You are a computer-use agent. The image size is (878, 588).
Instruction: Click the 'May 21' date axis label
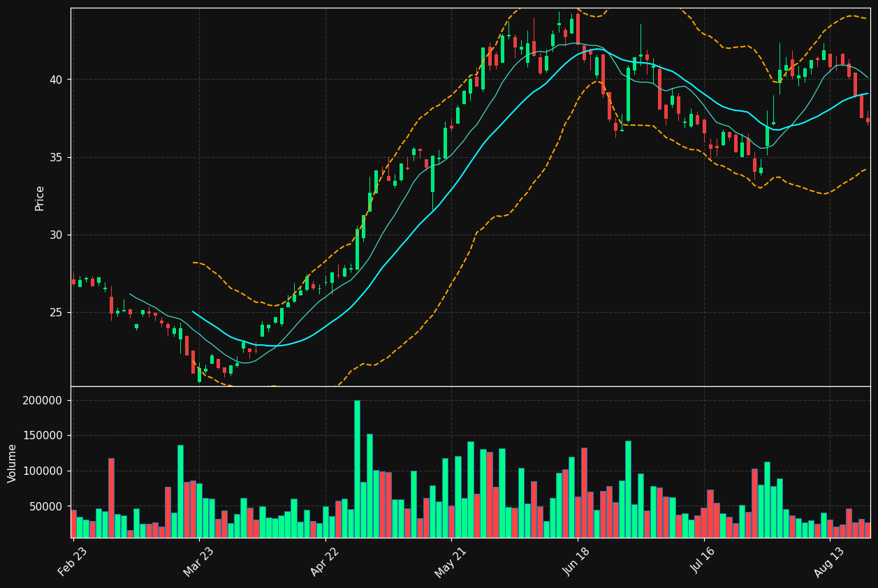450,561
